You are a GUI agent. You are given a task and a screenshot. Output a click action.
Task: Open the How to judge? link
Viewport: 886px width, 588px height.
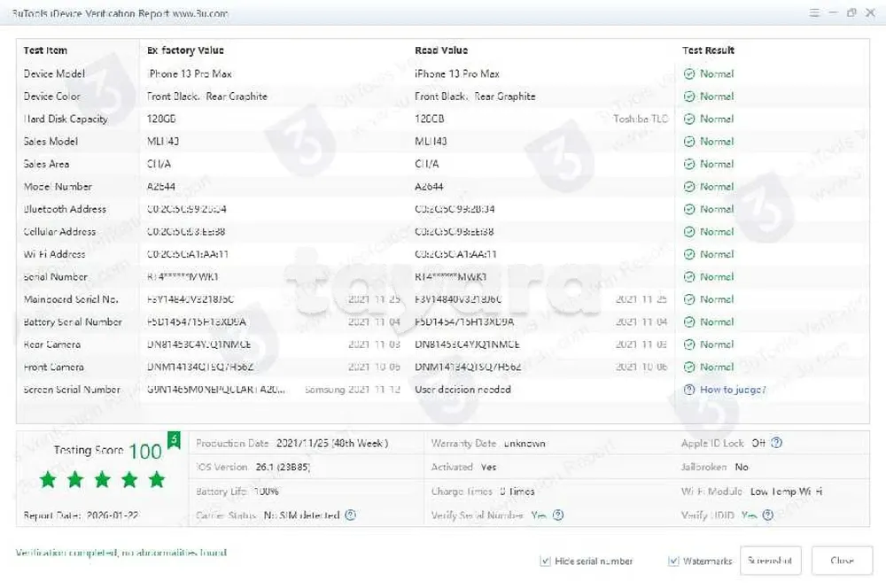pos(732,390)
